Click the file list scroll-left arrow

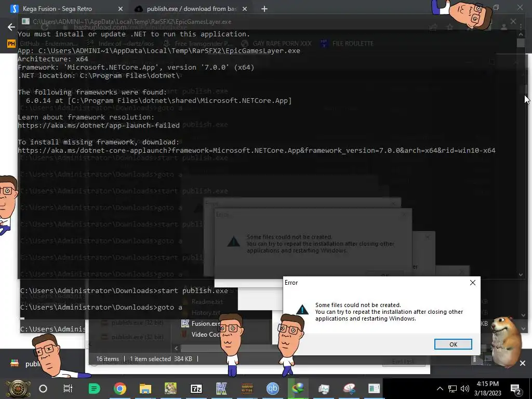pyautogui.click(x=177, y=348)
